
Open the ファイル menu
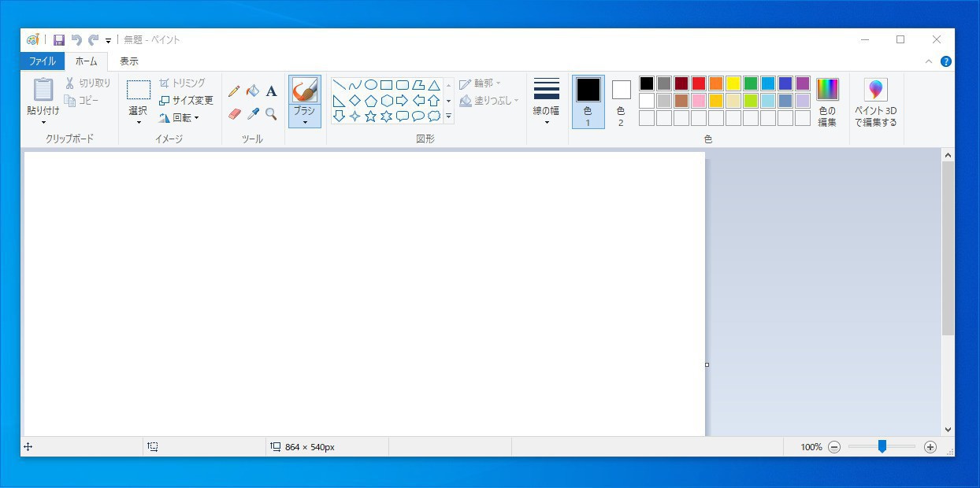point(43,61)
